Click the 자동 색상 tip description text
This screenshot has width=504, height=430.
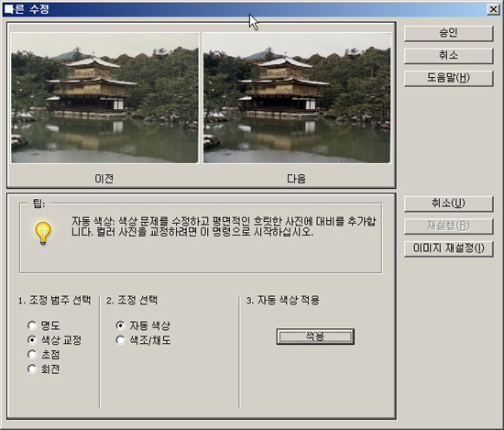click(224, 226)
